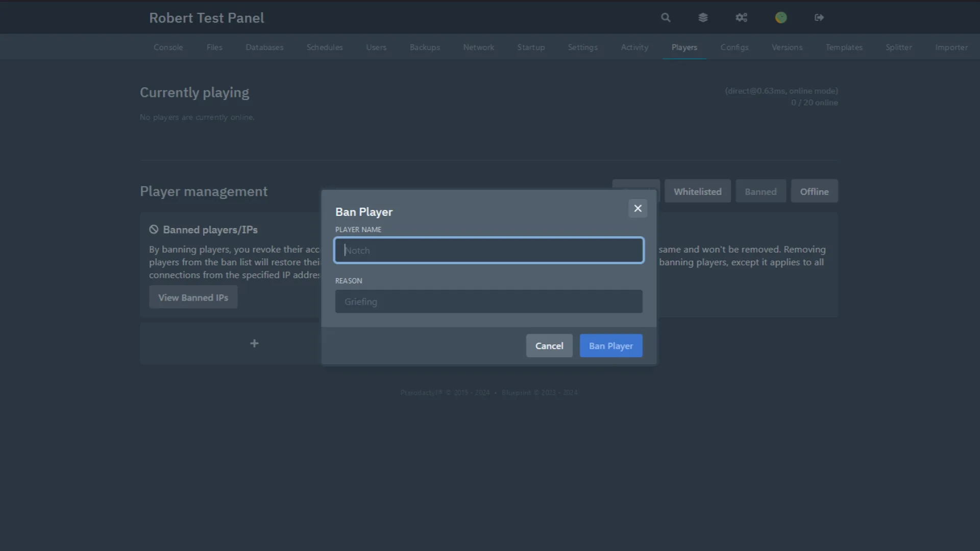Click the prohibition icon beside Banned players/IPs
Viewport: 980px width, 551px height.
(154, 229)
